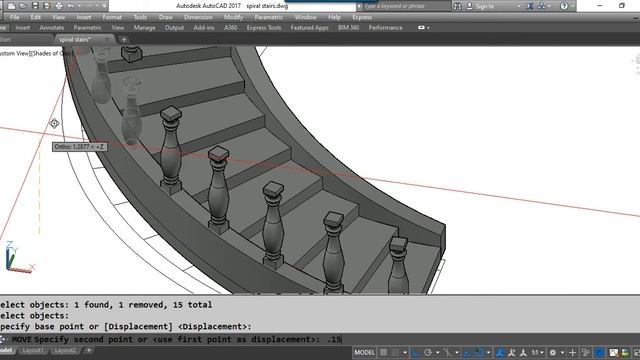
Task: Click the Sign In user icon
Action: (469, 6)
